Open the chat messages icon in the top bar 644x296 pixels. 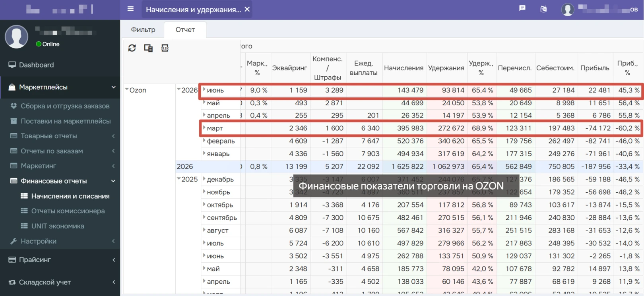(522, 8)
